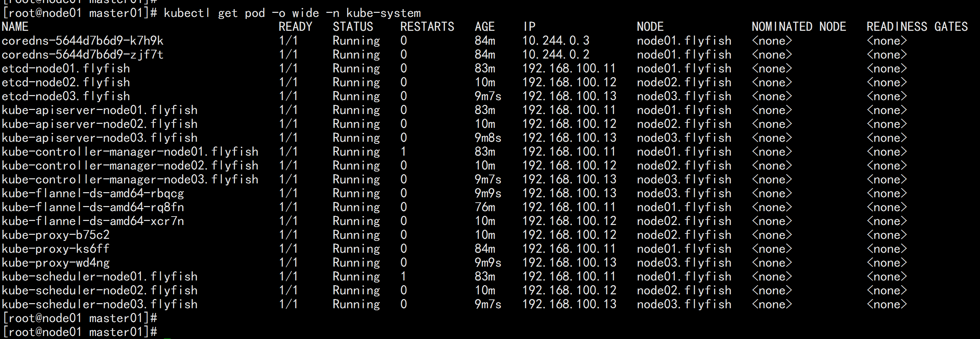Select pod name kube-scheduler-node02.flyfish
The height and width of the screenshot is (339, 980).
100,290
